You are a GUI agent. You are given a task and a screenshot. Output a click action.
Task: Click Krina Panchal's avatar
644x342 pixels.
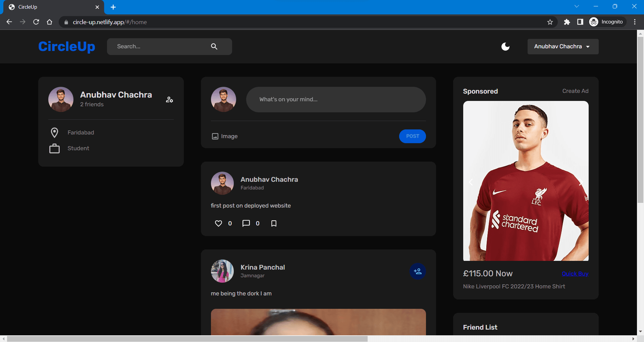pos(222,271)
